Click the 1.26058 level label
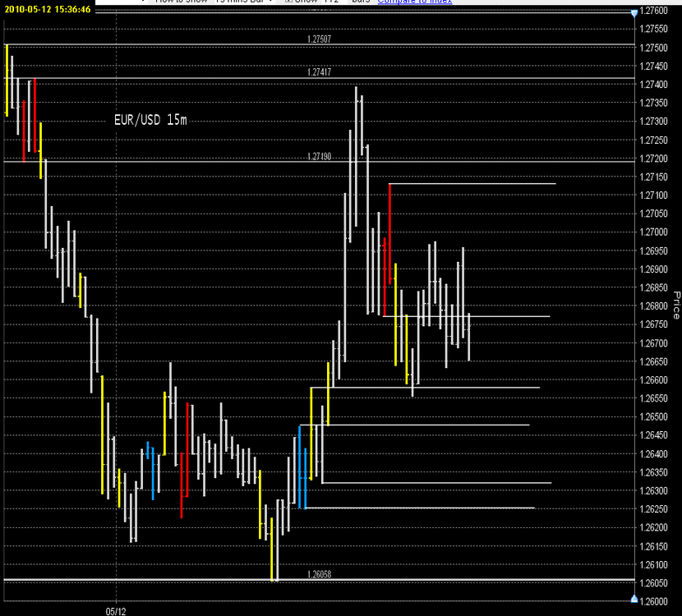The image size is (682, 616). [x=319, y=574]
